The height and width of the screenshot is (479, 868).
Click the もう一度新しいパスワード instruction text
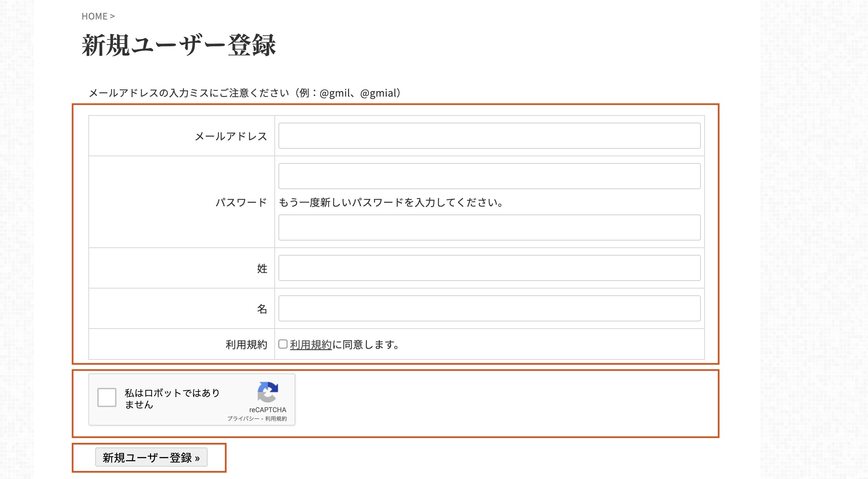point(391,202)
